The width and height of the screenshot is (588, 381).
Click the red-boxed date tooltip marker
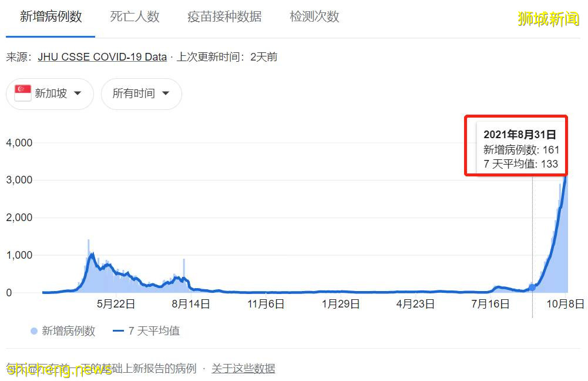tap(516, 146)
